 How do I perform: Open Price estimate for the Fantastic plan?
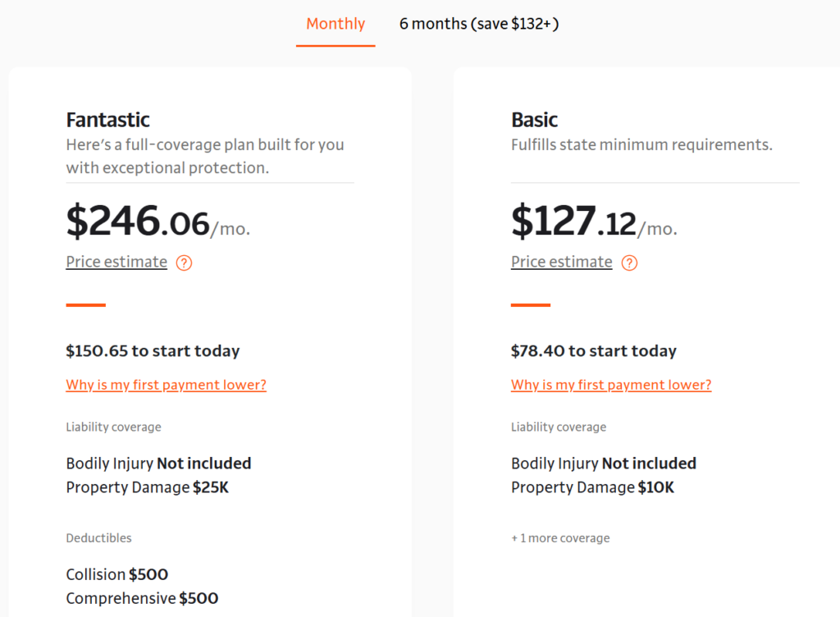coord(116,262)
